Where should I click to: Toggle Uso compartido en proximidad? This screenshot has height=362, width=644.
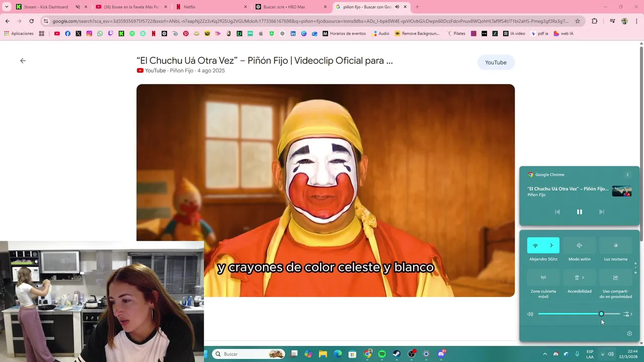(x=615, y=278)
